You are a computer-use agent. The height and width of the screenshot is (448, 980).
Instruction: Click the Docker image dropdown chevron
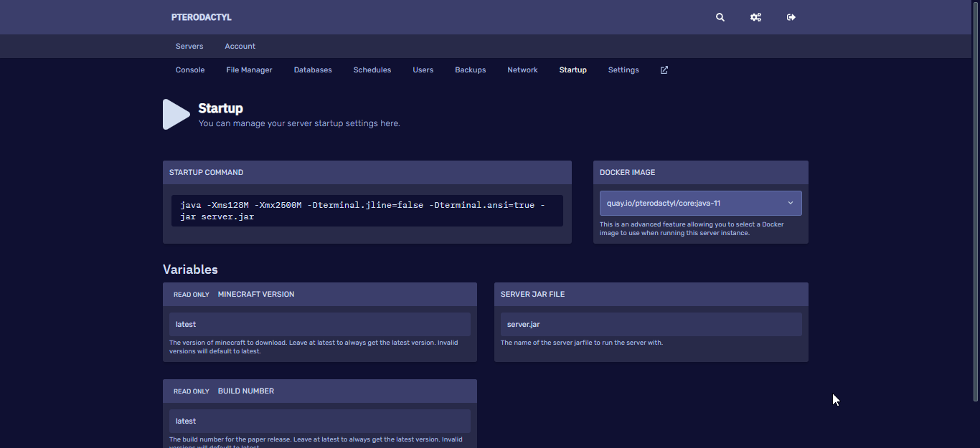point(791,203)
